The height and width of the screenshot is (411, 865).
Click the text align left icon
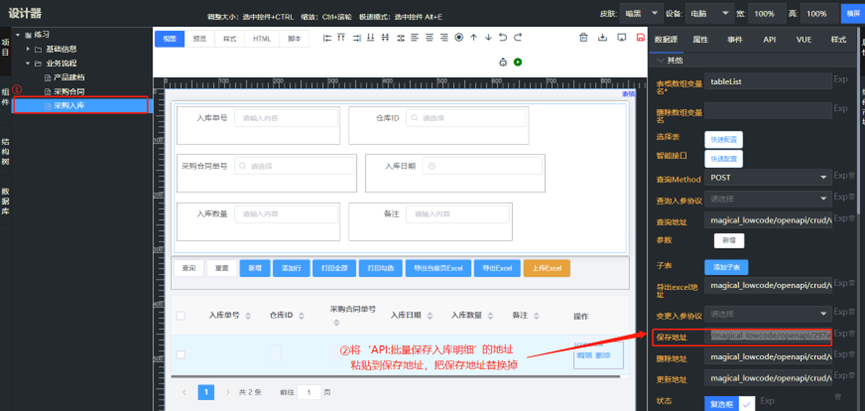tap(415, 38)
